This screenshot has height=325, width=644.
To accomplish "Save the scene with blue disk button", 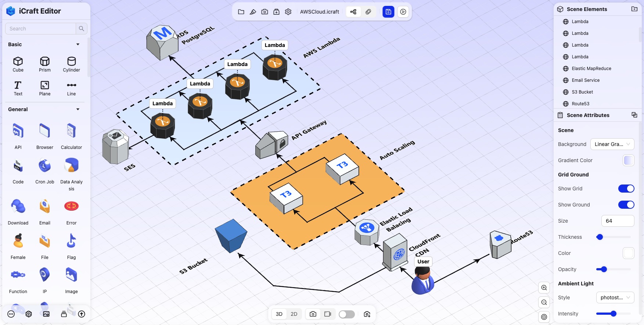I will pyautogui.click(x=388, y=12).
